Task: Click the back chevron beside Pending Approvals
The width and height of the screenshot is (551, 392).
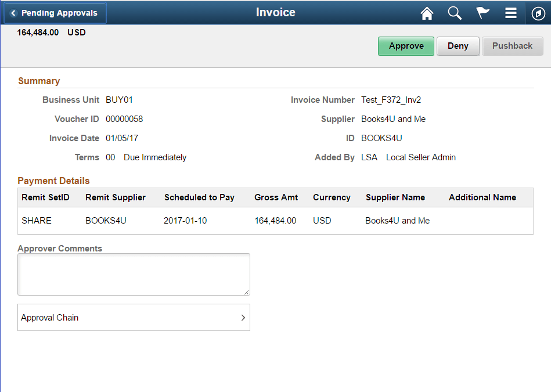Action: coord(13,12)
